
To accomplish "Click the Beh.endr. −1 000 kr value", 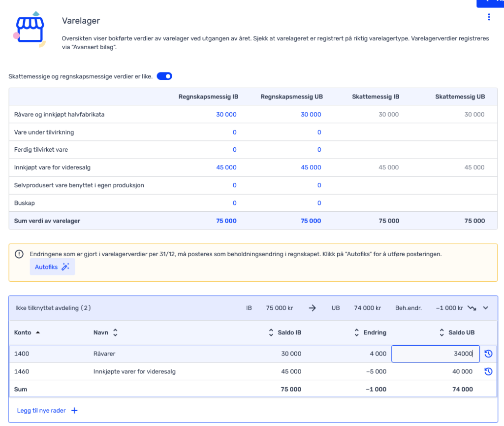I will (x=449, y=308).
